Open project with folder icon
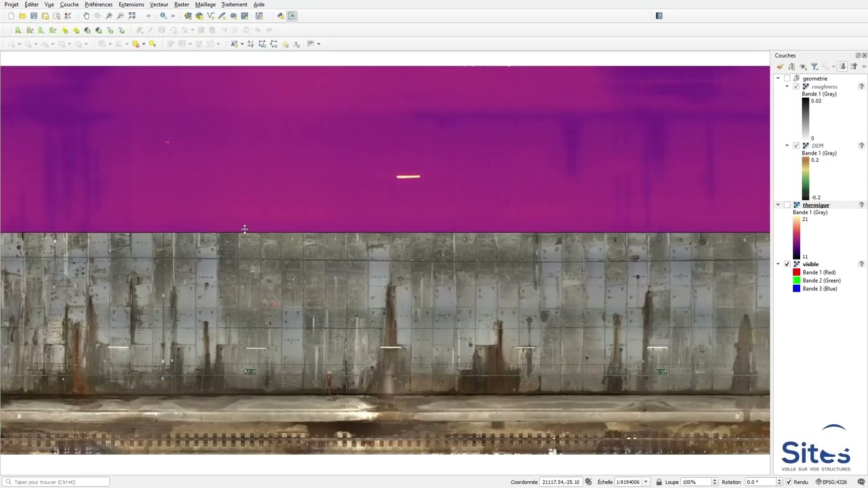This screenshot has width=868, height=488. point(22,16)
